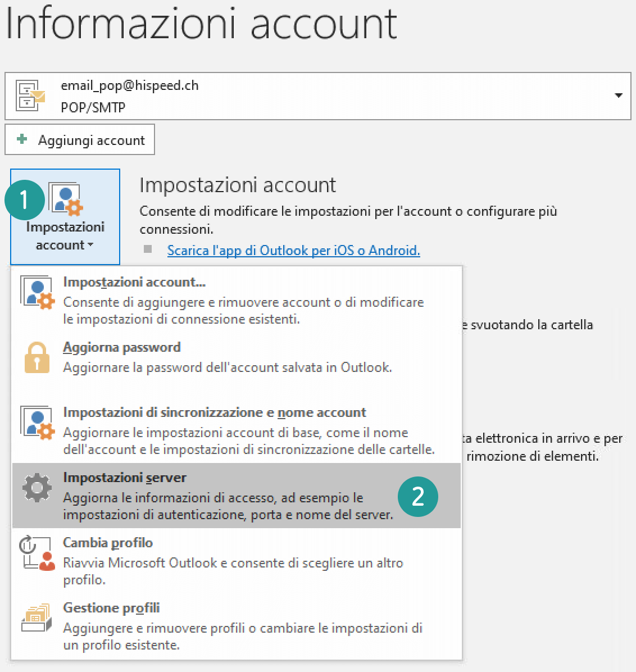Choose the Cambia profilo menu item

[x=236, y=561]
